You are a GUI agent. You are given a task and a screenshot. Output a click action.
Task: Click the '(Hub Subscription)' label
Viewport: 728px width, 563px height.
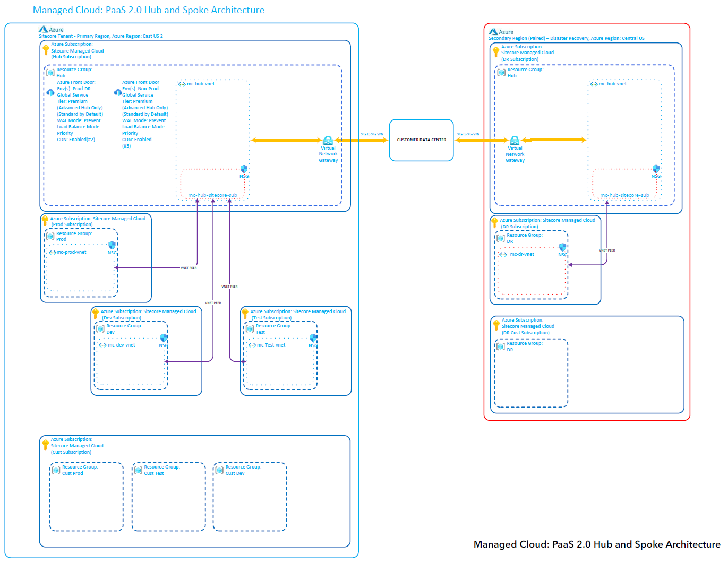[71, 57]
